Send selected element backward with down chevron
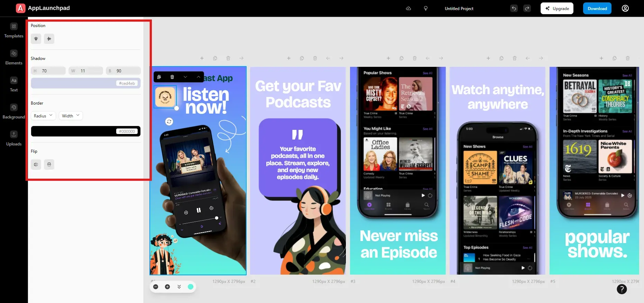The height and width of the screenshot is (303, 644). (185, 77)
